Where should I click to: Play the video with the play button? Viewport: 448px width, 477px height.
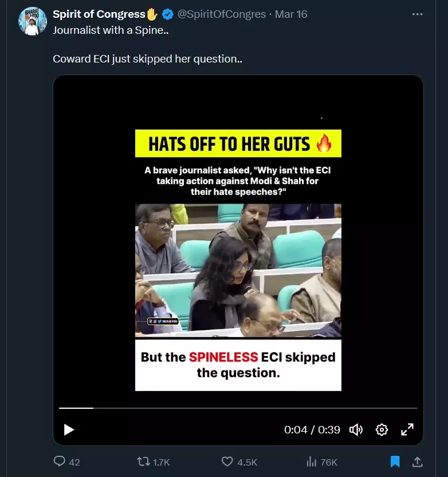[x=69, y=429]
